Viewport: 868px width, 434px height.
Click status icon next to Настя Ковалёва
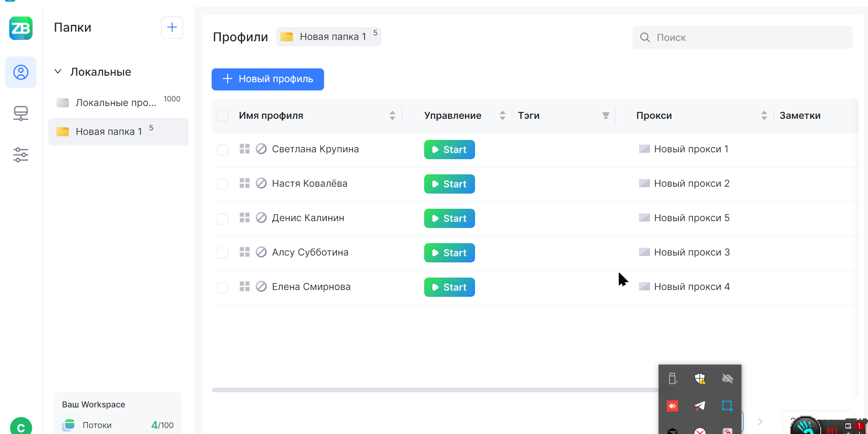coord(261,184)
